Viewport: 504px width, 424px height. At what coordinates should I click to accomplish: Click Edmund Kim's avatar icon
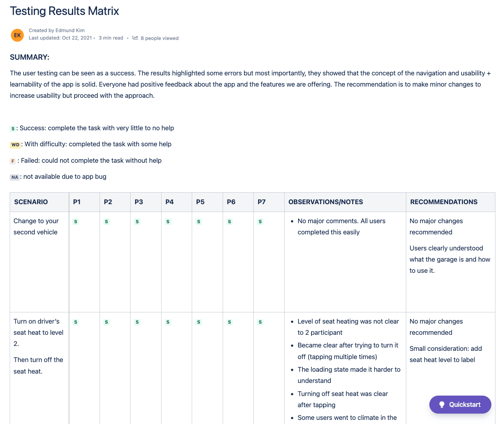tap(17, 35)
